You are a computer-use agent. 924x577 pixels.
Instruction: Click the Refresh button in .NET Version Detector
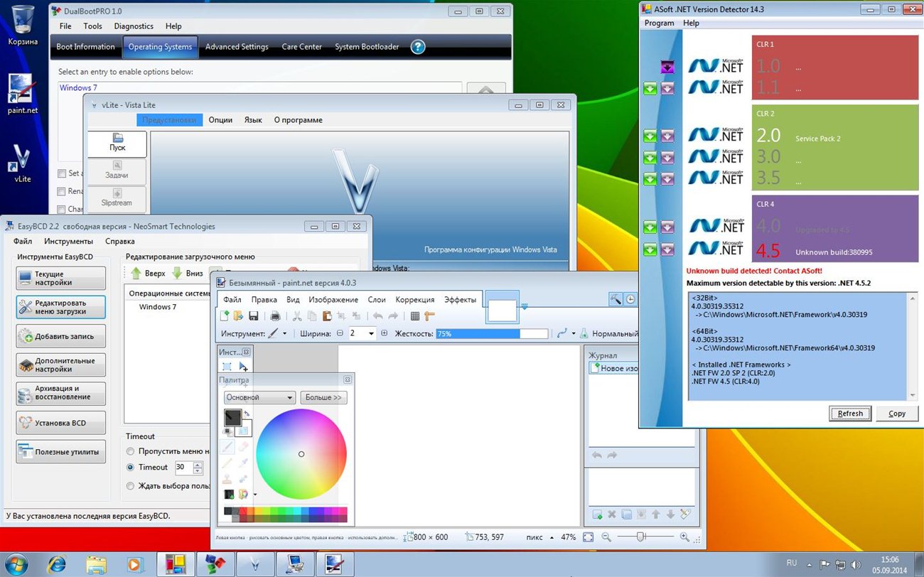(x=850, y=414)
